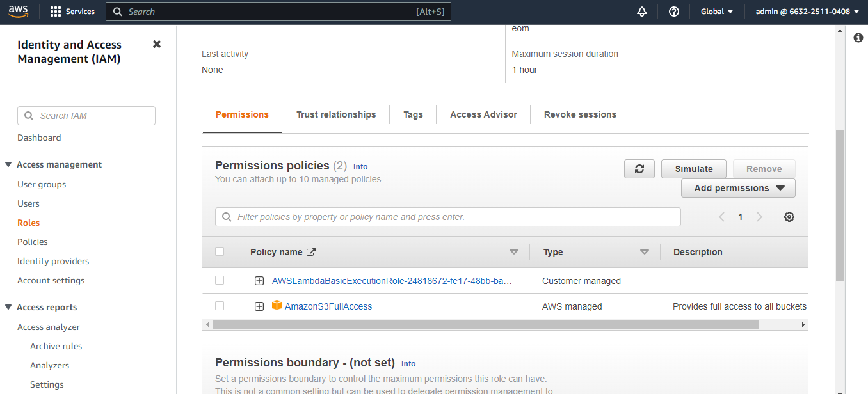Close the IAM navigation panel
Screen dimensions: 868x394
pyautogui.click(x=157, y=44)
